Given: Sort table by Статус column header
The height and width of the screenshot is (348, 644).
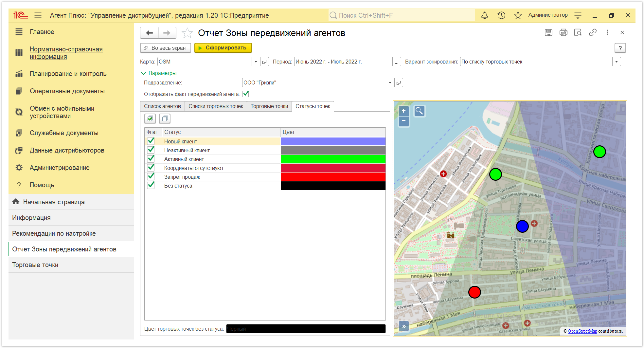Looking at the screenshot, I should point(221,132).
